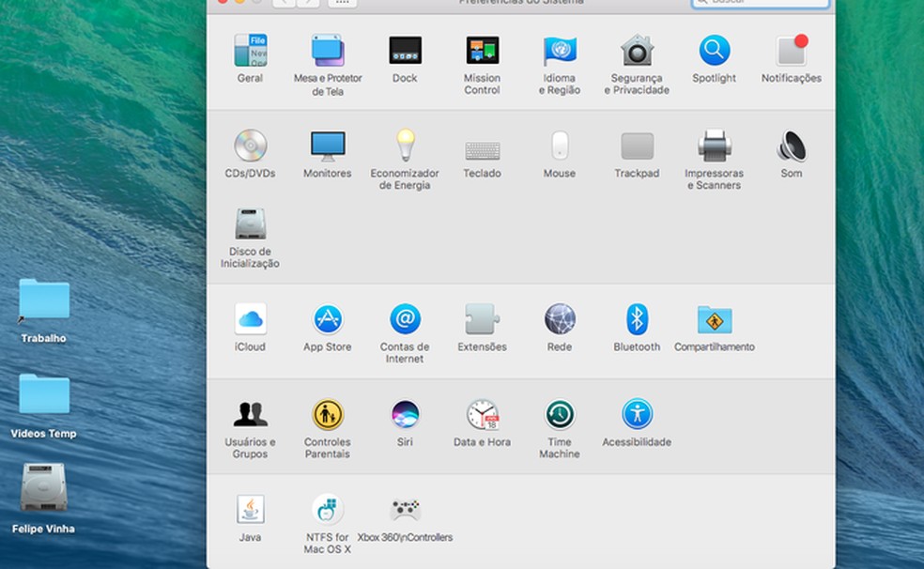Open Notificações preferences

[x=792, y=49]
